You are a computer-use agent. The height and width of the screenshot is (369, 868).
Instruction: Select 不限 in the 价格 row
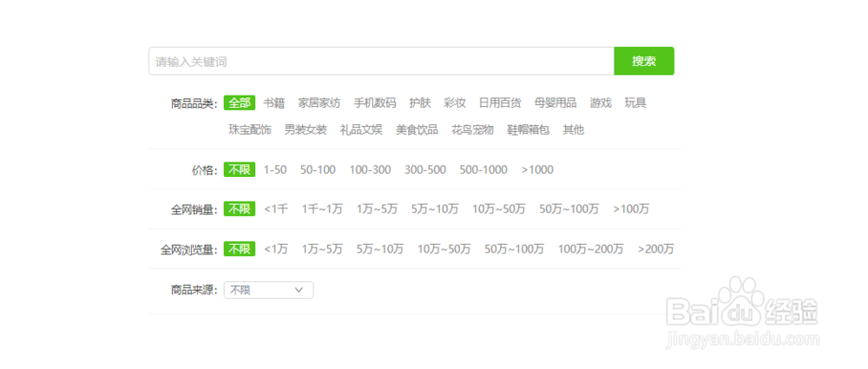pyautogui.click(x=240, y=169)
